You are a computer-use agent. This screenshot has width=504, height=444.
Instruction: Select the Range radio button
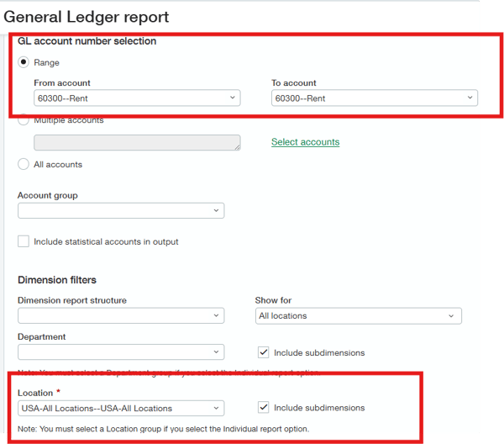point(24,62)
